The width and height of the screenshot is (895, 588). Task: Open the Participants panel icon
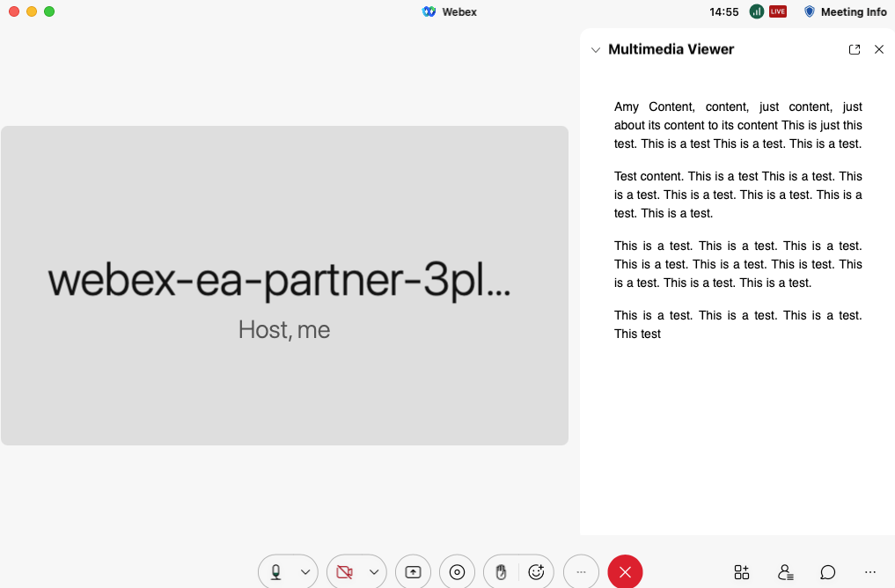point(785,571)
